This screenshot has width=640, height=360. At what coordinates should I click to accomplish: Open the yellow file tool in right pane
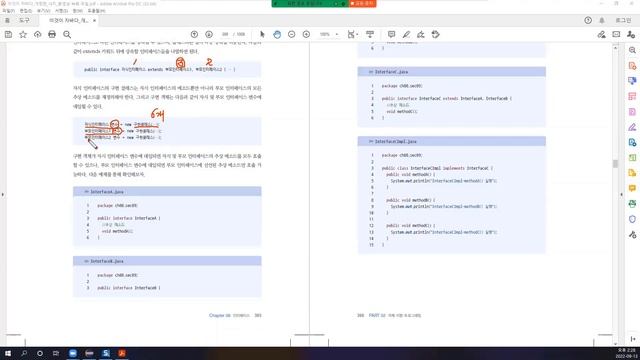[632, 173]
